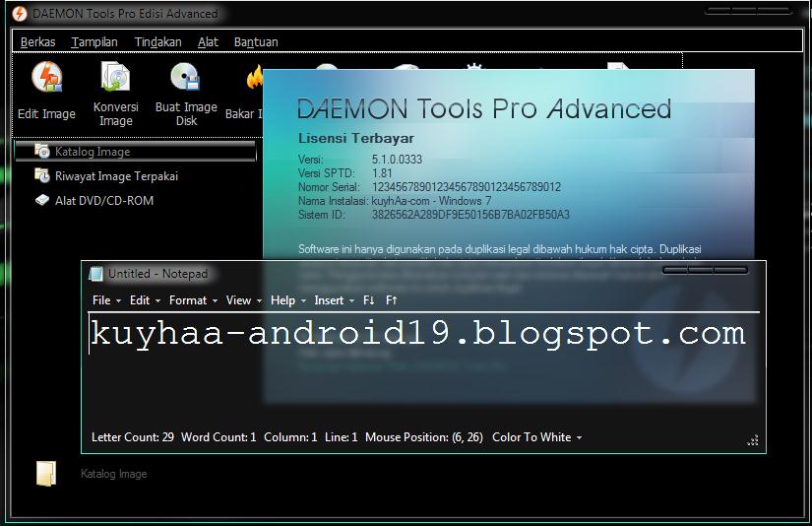This screenshot has height=526, width=812.
Task: Click Notepad window title bar buttons
Action: (x=705, y=270)
